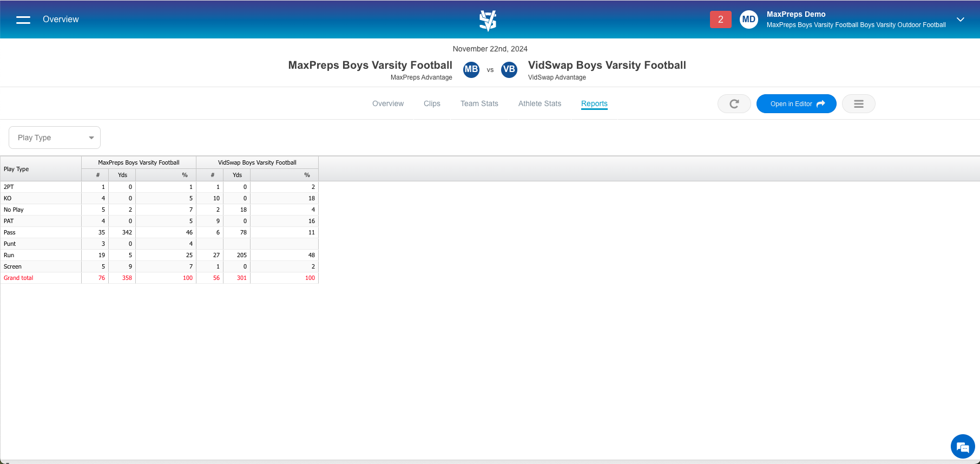Select the PAT row label
This screenshot has width=980, height=464.
tap(9, 221)
